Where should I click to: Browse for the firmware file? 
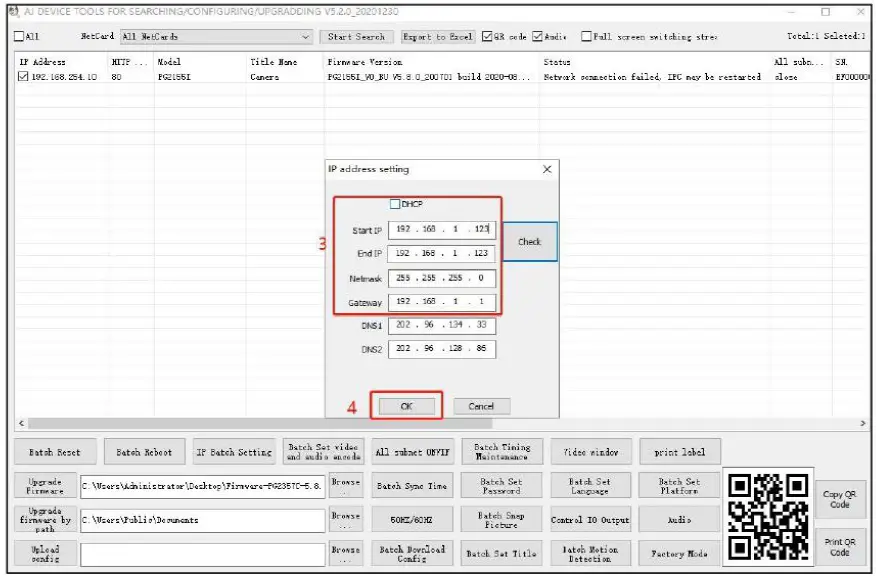click(345, 486)
